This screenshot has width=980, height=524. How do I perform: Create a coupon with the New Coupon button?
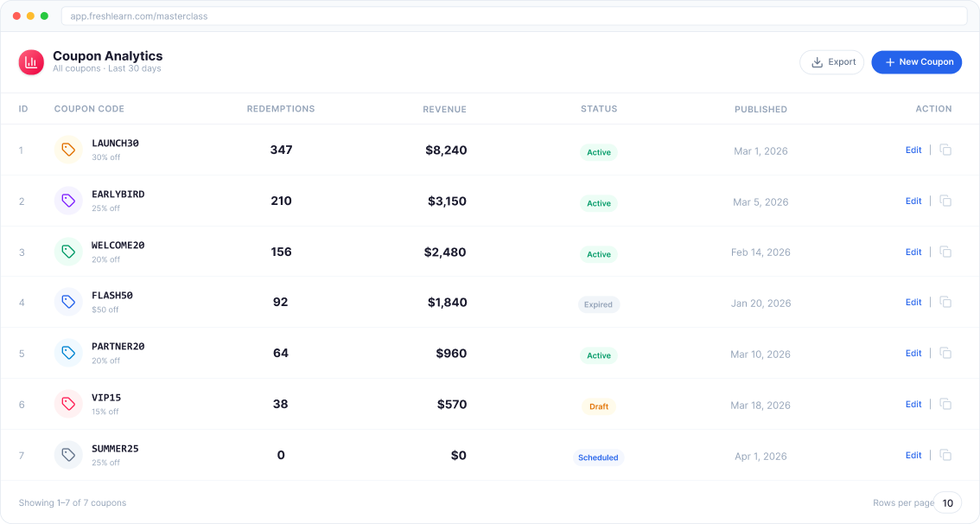(x=916, y=61)
